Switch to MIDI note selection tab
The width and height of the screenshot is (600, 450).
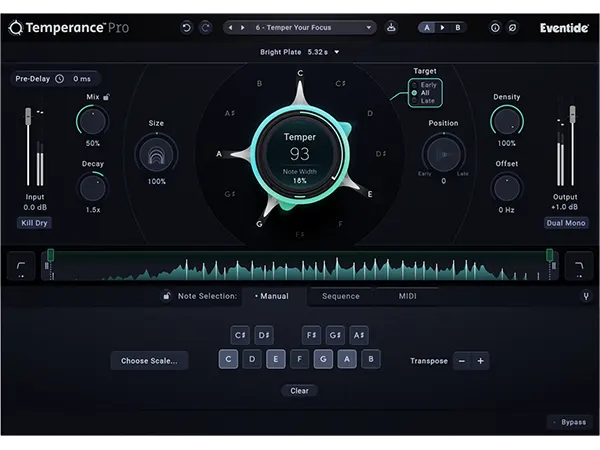pyautogui.click(x=408, y=296)
